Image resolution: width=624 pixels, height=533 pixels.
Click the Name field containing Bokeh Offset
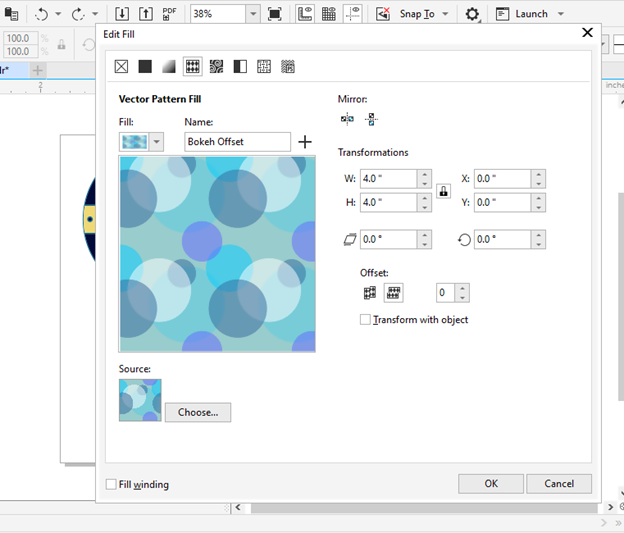[x=237, y=142]
